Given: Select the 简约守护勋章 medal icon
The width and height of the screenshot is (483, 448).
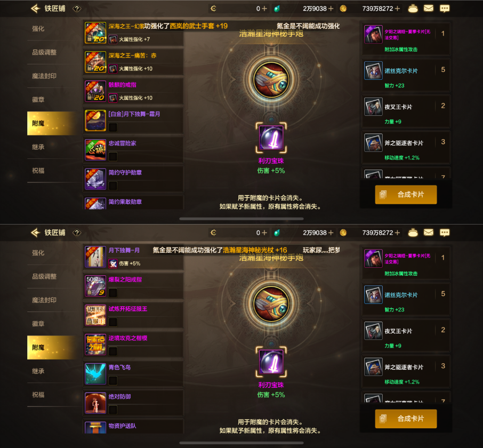Looking at the screenshot, I should tap(95, 179).
